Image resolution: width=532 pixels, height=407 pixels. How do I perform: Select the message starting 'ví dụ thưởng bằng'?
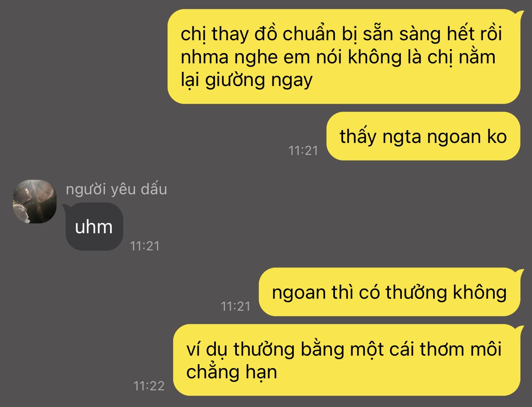coord(347,360)
